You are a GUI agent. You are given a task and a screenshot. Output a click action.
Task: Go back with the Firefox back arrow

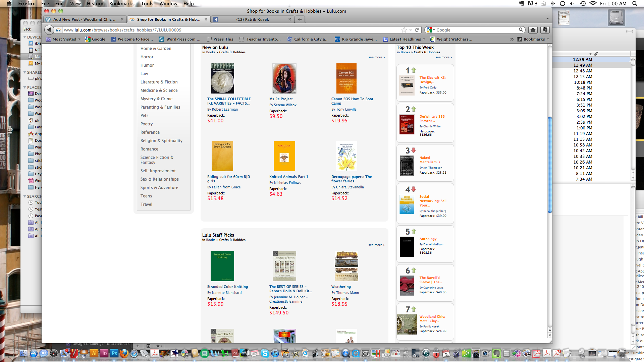(49, 30)
